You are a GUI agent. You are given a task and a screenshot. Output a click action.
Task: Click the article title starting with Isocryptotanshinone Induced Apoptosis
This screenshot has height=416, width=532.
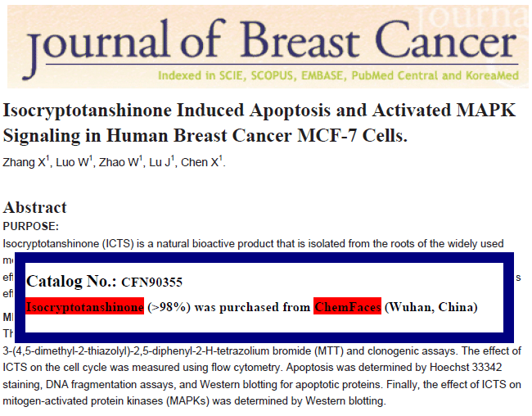tap(259, 123)
